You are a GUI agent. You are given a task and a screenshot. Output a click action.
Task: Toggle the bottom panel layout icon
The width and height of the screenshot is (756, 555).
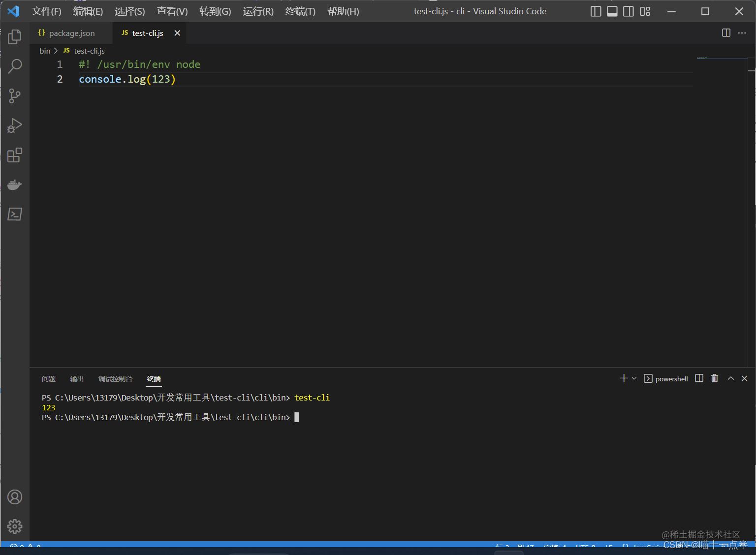(x=612, y=11)
